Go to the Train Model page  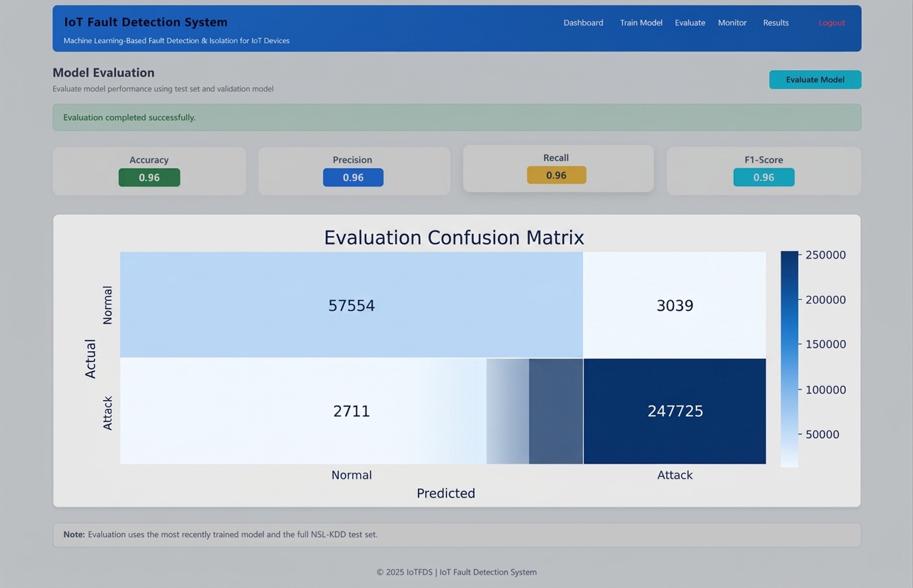coord(641,23)
